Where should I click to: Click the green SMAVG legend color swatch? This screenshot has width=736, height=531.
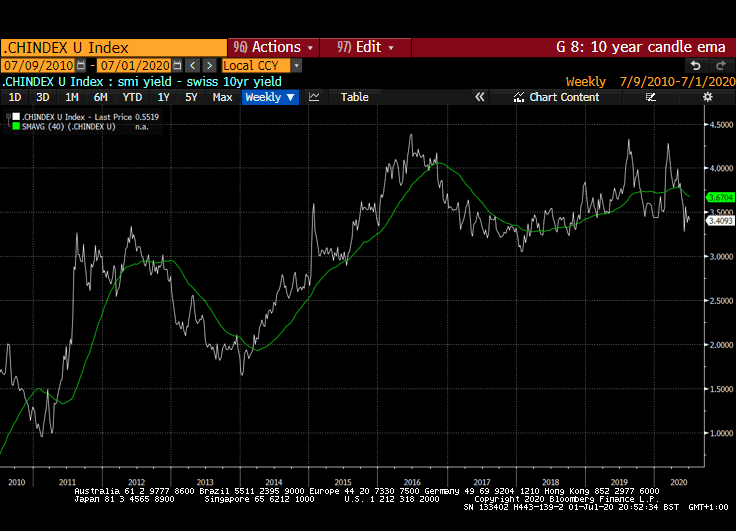(16, 127)
